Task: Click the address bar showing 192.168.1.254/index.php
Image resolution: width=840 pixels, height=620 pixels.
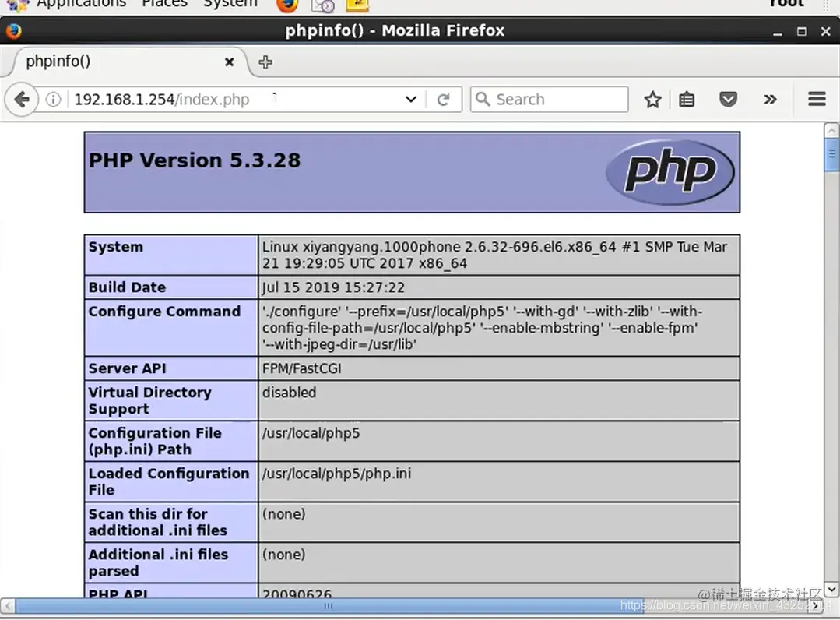Action: (x=236, y=100)
